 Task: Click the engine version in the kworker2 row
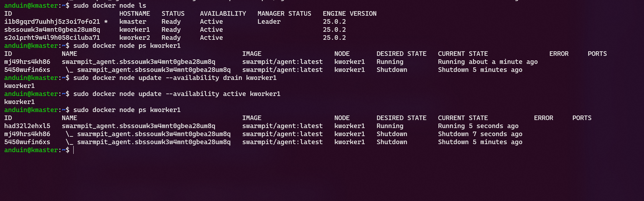coord(334,38)
